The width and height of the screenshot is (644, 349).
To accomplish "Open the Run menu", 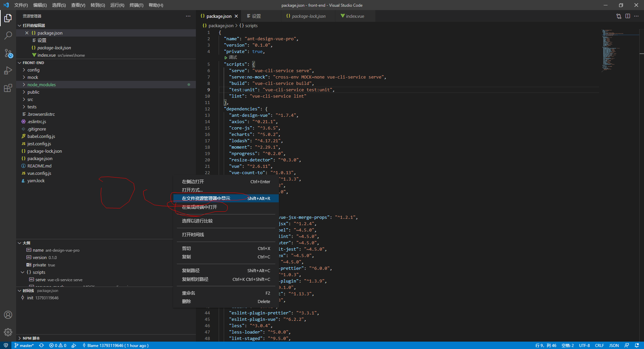I will tap(117, 5).
